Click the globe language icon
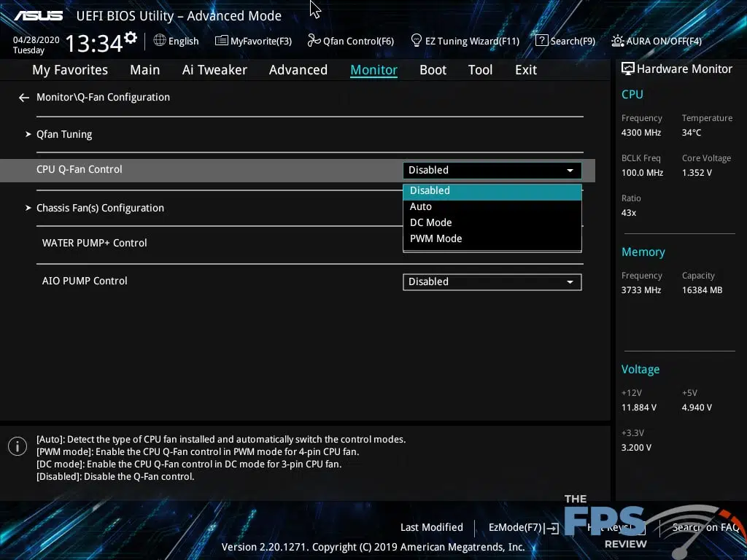The image size is (747, 560). tap(160, 41)
